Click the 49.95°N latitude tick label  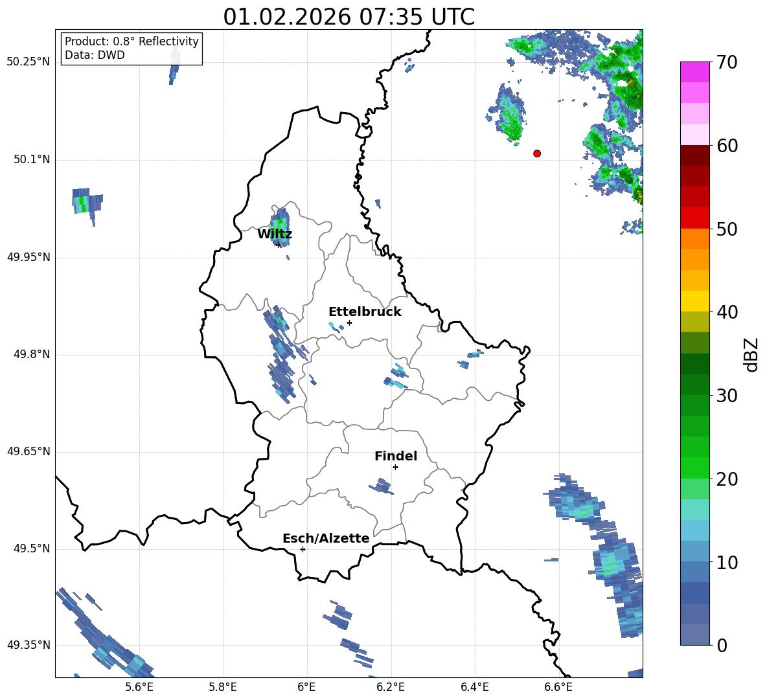coord(29,257)
